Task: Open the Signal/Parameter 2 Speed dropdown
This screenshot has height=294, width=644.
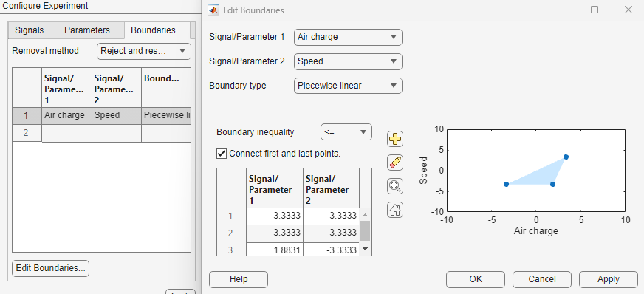Action: click(x=348, y=61)
